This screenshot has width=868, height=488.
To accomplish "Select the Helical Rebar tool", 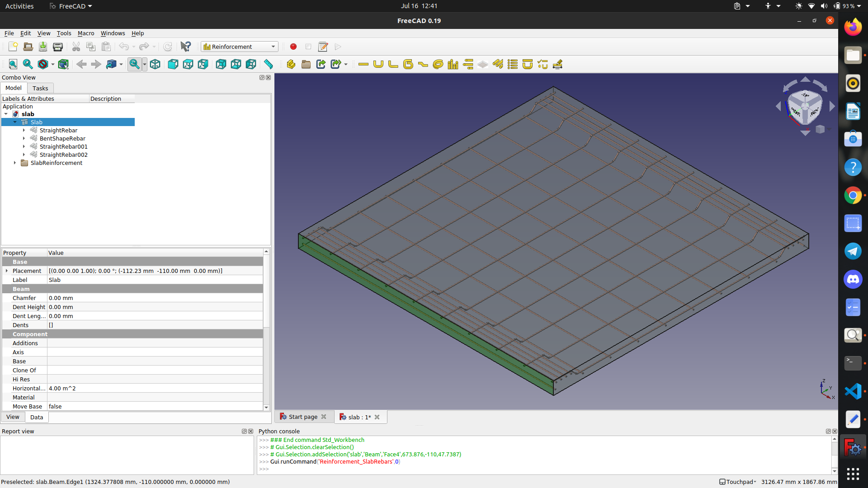I will pyautogui.click(x=438, y=64).
